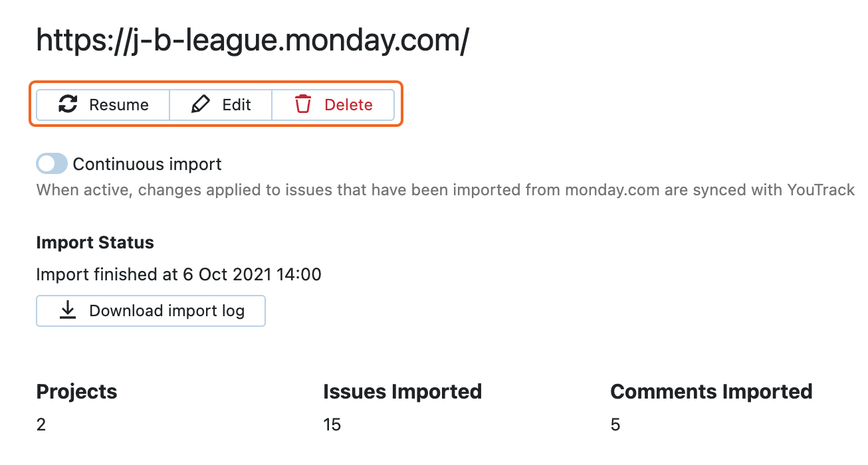Screen dimensions: 868x465
Task: Choose the red Delete text
Action: 348,105
